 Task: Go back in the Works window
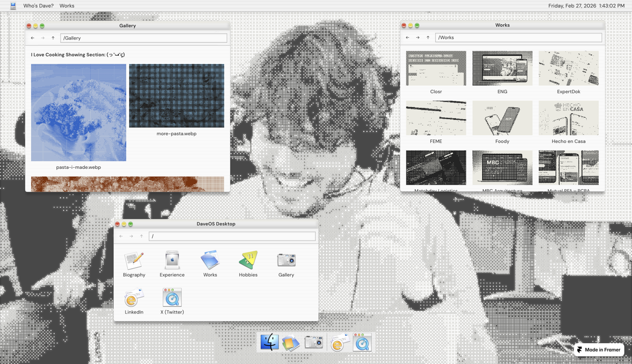(408, 37)
